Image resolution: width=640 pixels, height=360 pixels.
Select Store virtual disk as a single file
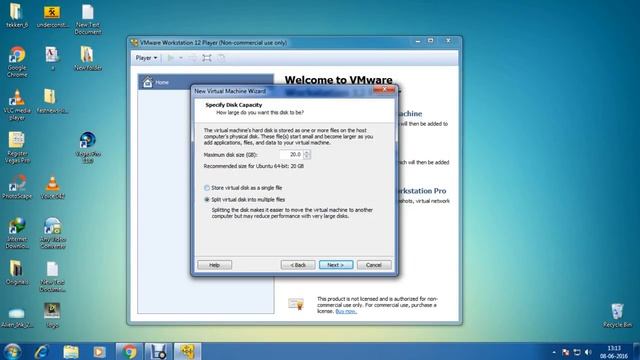[x=243, y=188]
